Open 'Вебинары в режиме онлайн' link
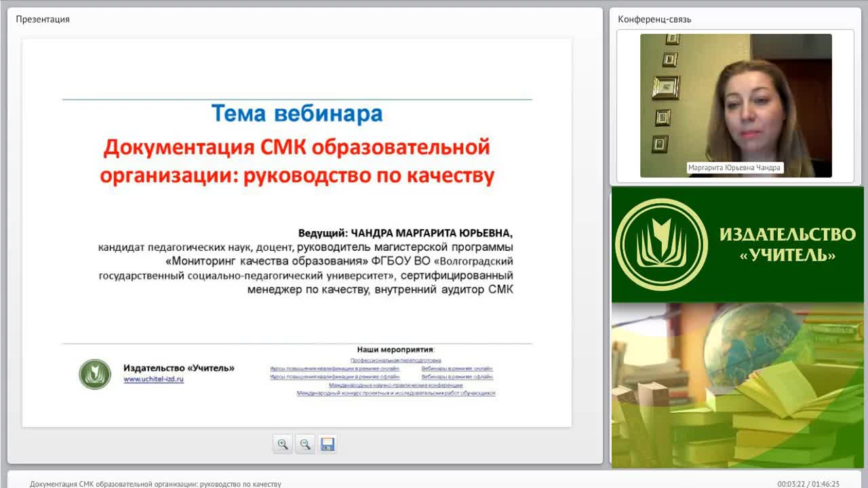868x488 pixels. click(457, 369)
